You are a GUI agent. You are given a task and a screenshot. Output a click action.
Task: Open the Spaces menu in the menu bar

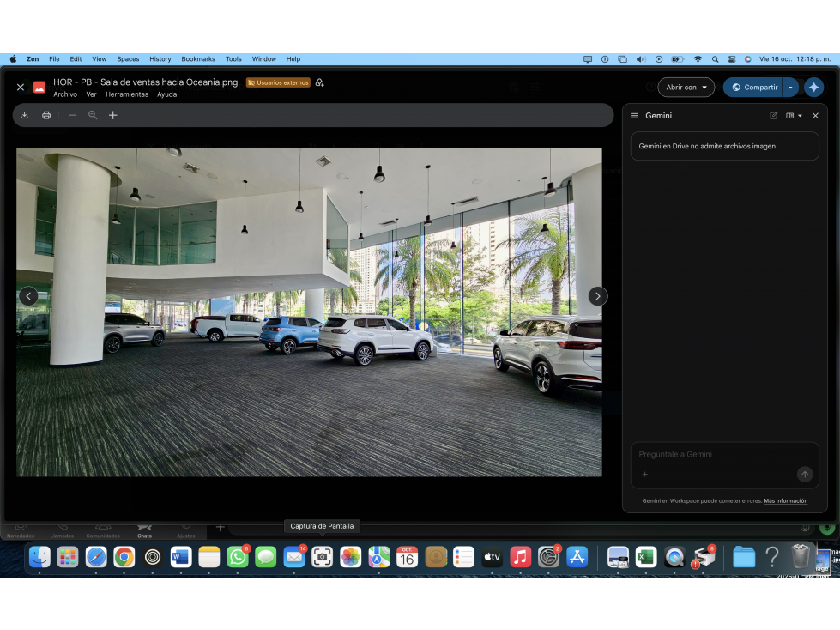point(128,59)
